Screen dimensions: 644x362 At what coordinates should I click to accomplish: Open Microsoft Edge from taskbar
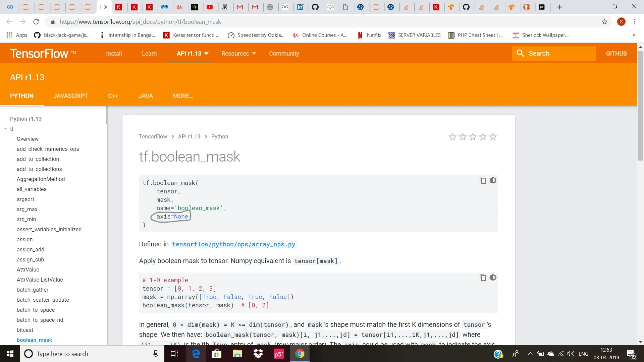[x=196, y=354]
